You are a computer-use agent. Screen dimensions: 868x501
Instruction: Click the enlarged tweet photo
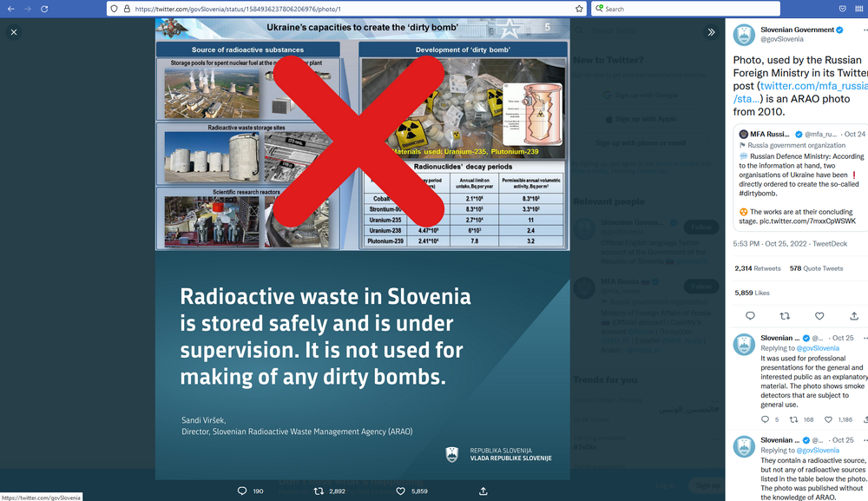point(363,248)
